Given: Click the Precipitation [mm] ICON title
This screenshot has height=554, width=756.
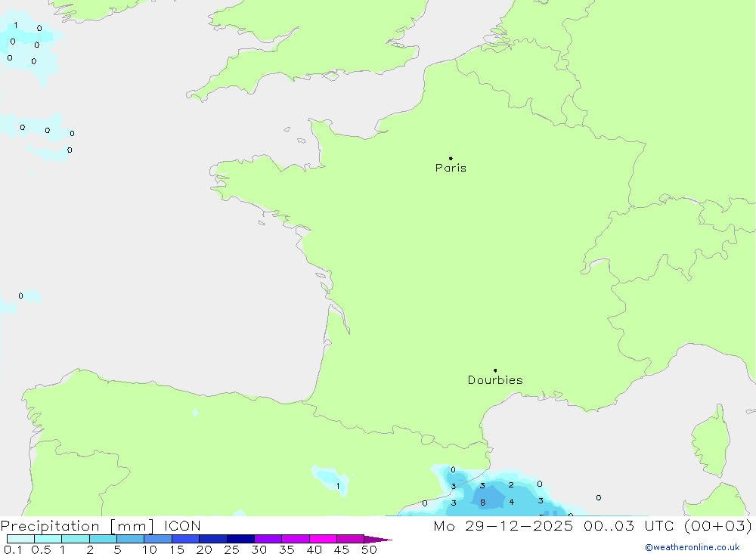Looking at the screenshot, I should click(x=101, y=525).
